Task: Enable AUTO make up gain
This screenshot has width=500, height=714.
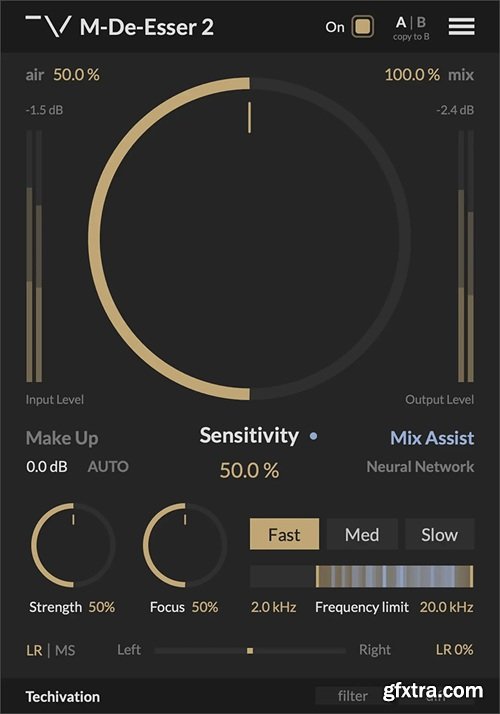Action: tap(108, 466)
